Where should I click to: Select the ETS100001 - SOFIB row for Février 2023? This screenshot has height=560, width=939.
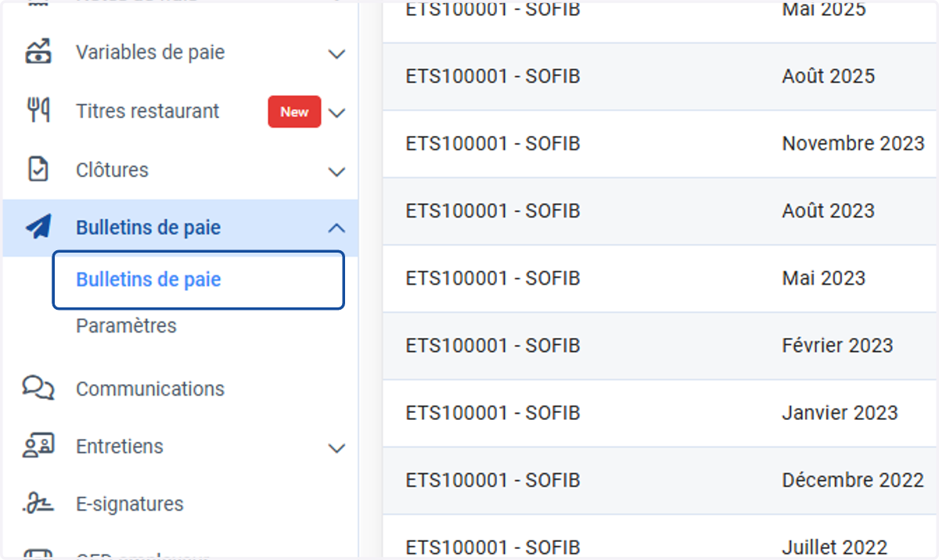tap(660, 346)
